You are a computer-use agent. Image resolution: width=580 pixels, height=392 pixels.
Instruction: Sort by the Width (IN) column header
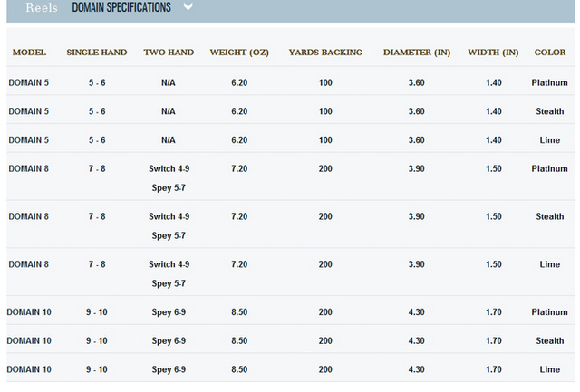[493, 53]
